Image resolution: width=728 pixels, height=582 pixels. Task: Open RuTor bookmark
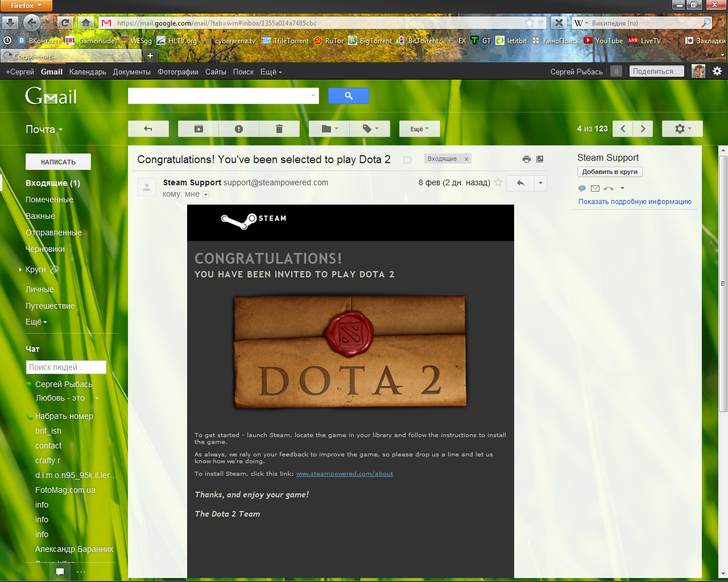[x=329, y=40]
